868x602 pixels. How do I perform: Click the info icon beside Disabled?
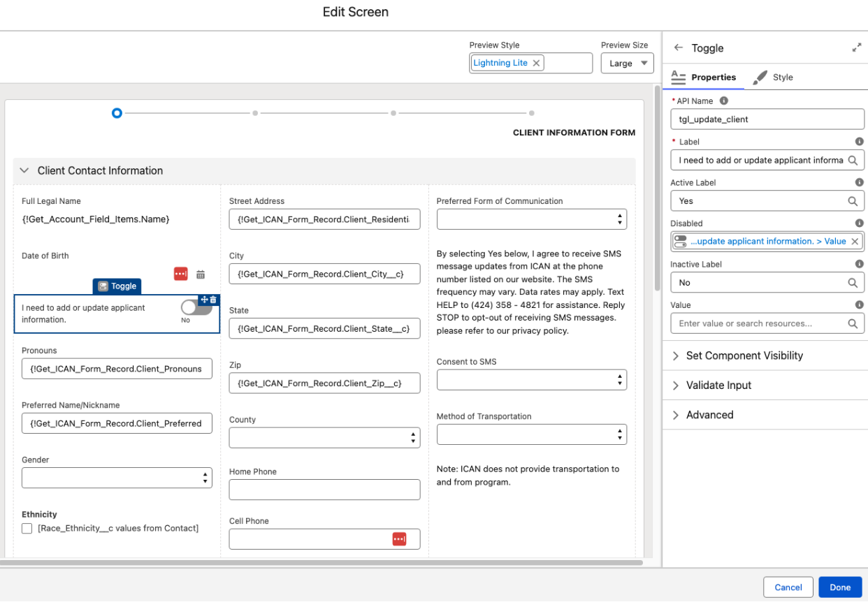(859, 223)
